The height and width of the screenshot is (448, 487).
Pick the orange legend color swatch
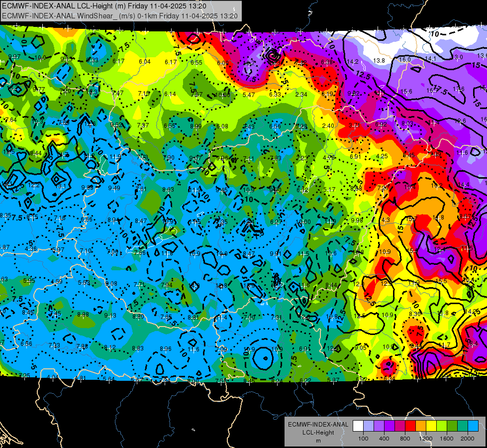coord(421,426)
